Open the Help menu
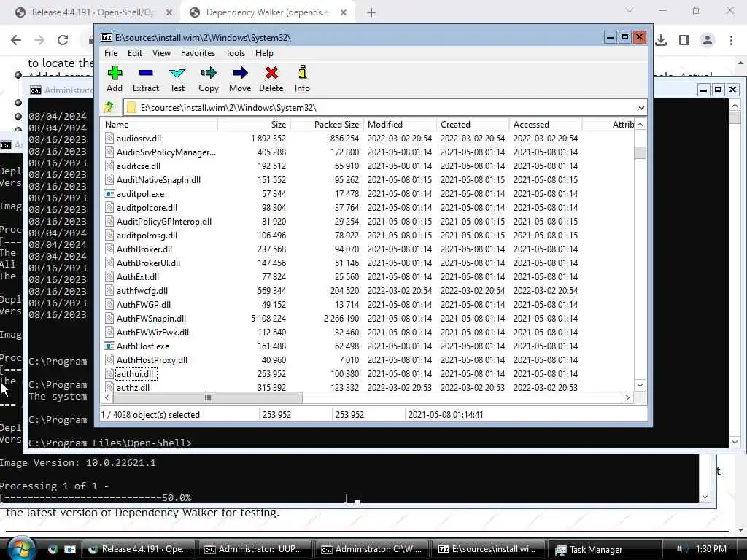 click(264, 52)
